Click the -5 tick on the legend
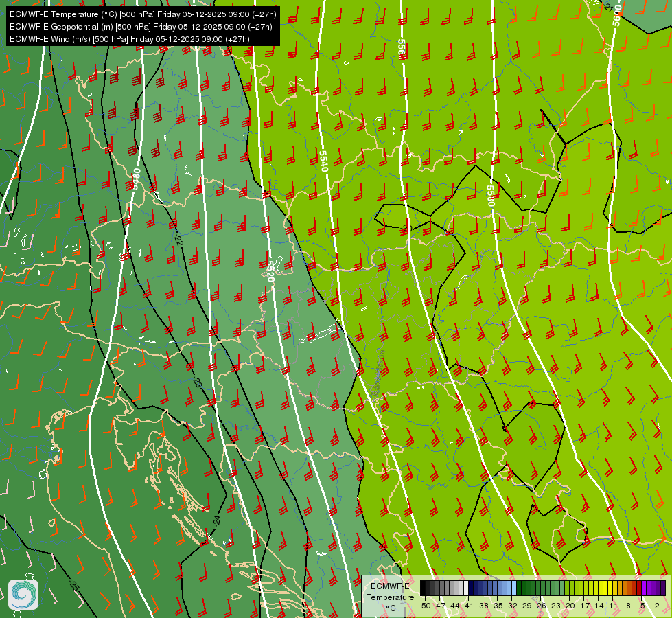Viewport: 672px width, 618px height. click(x=642, y=606)
